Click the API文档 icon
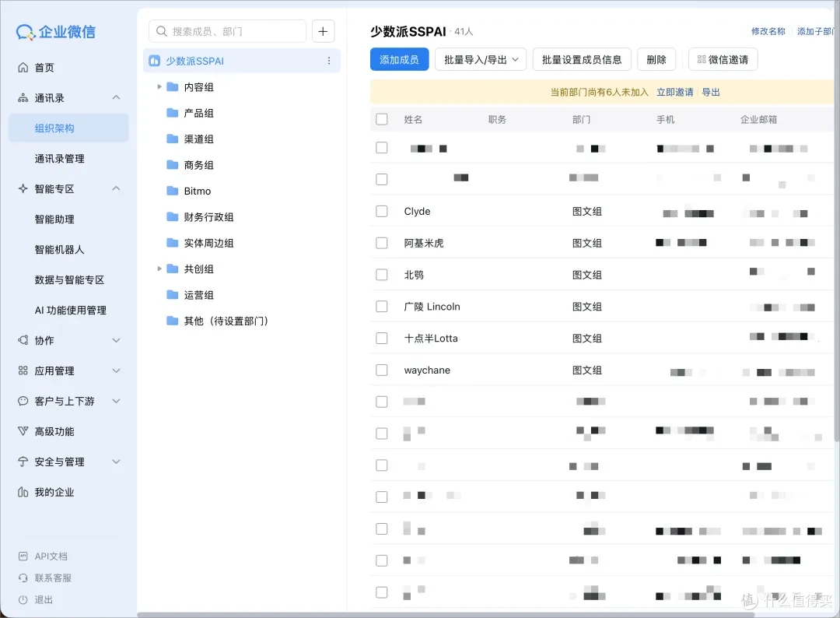840x618 pixels. click(23, 557)
